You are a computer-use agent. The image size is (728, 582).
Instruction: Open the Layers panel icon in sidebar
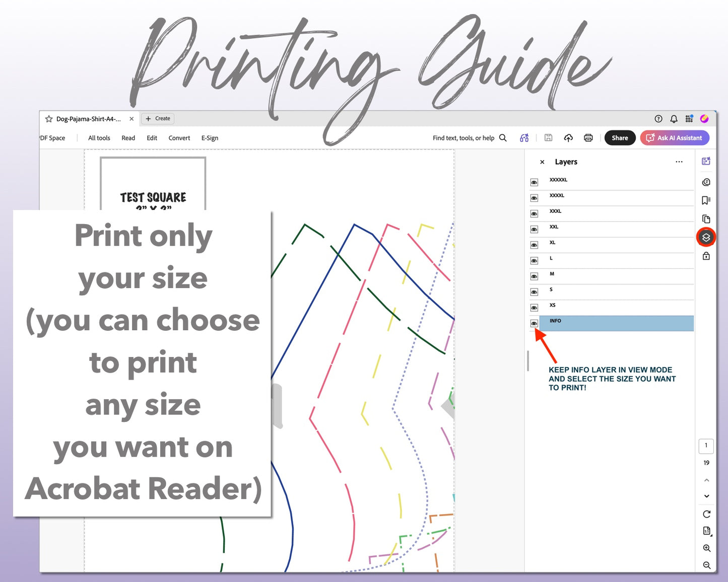point(706,237)
